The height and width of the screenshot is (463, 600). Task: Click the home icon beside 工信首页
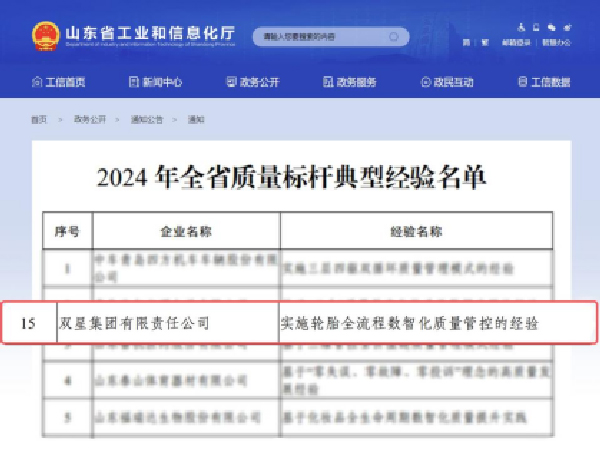click(37, 82)
